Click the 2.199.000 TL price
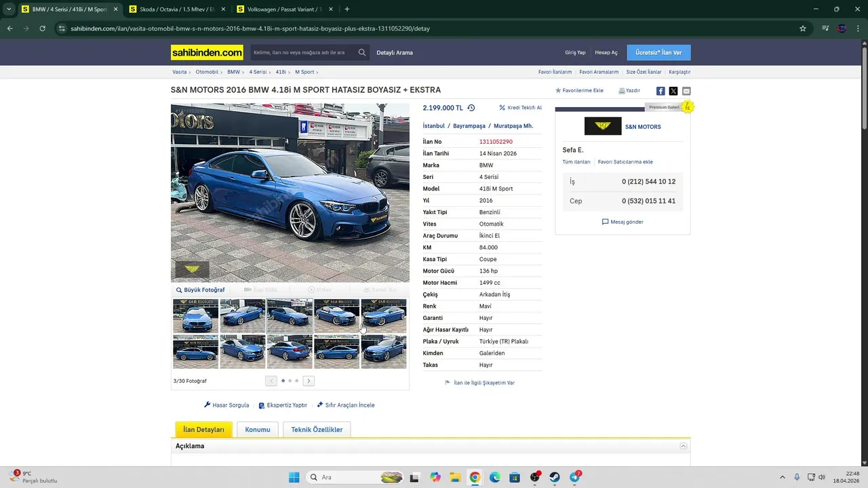868x488 pixels. (x=443, y=108)
